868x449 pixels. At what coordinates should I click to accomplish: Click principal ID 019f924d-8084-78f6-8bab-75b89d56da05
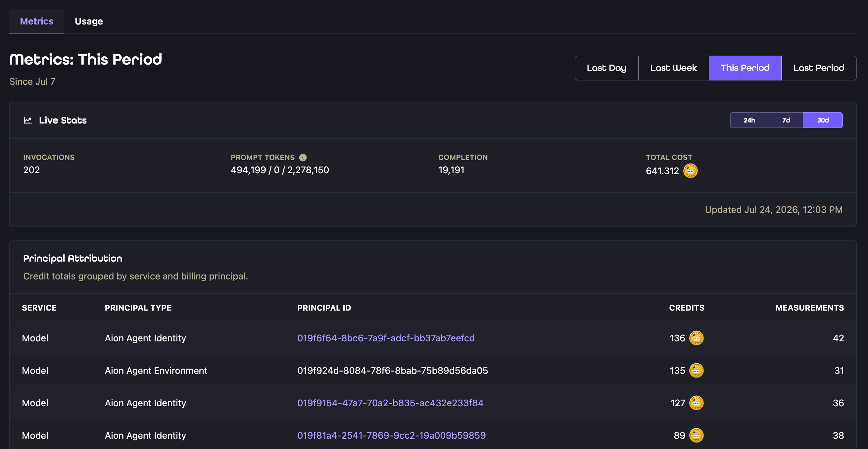pos(393,371)
